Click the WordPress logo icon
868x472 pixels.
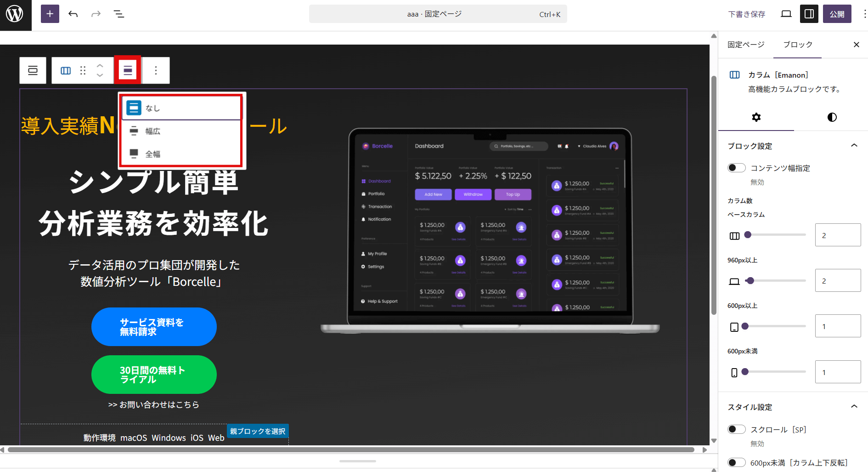coord(15,14)
